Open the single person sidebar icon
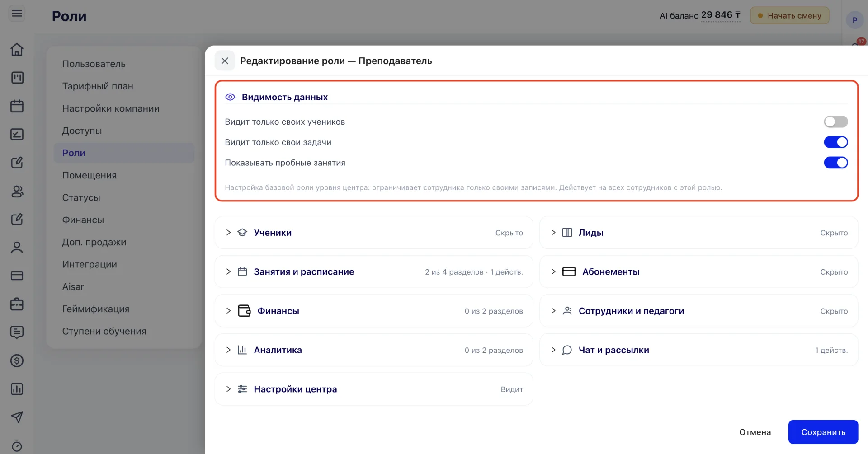The width and height of the screenshot is (868, 454). pos(17,248)
